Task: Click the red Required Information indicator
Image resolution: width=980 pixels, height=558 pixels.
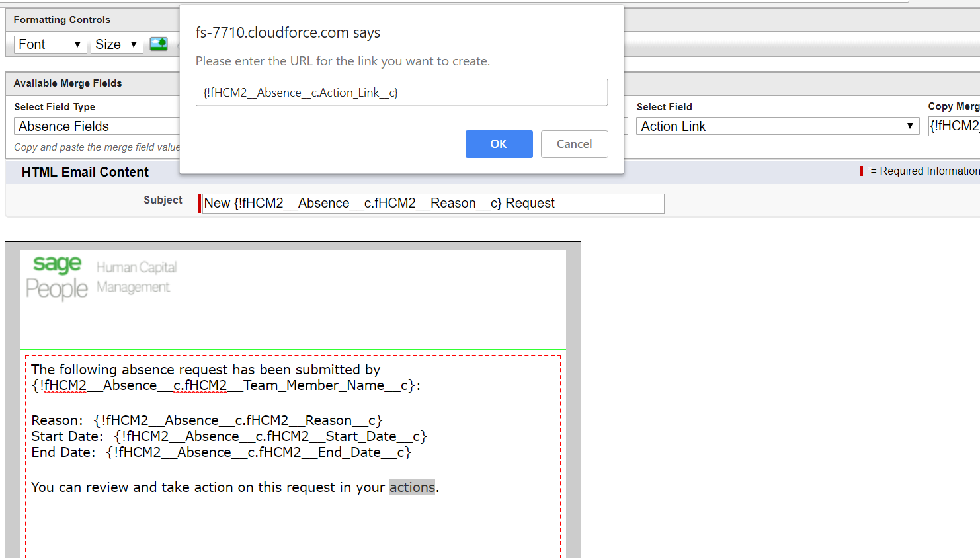Action: coord(861,171)
